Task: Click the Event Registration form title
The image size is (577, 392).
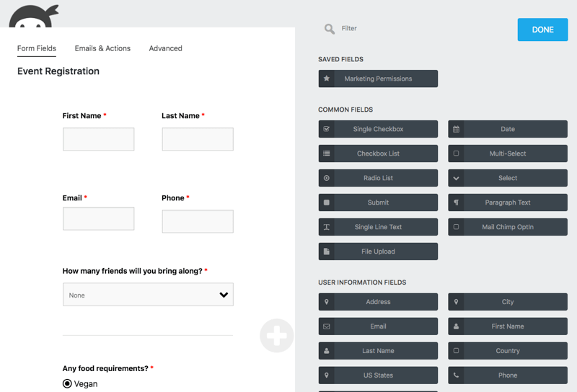Action: 58,71
